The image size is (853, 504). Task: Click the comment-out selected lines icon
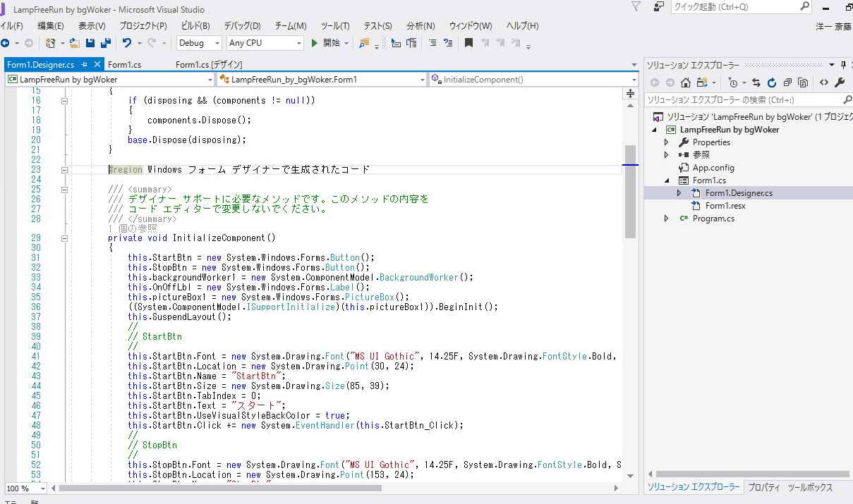[432, 43]
